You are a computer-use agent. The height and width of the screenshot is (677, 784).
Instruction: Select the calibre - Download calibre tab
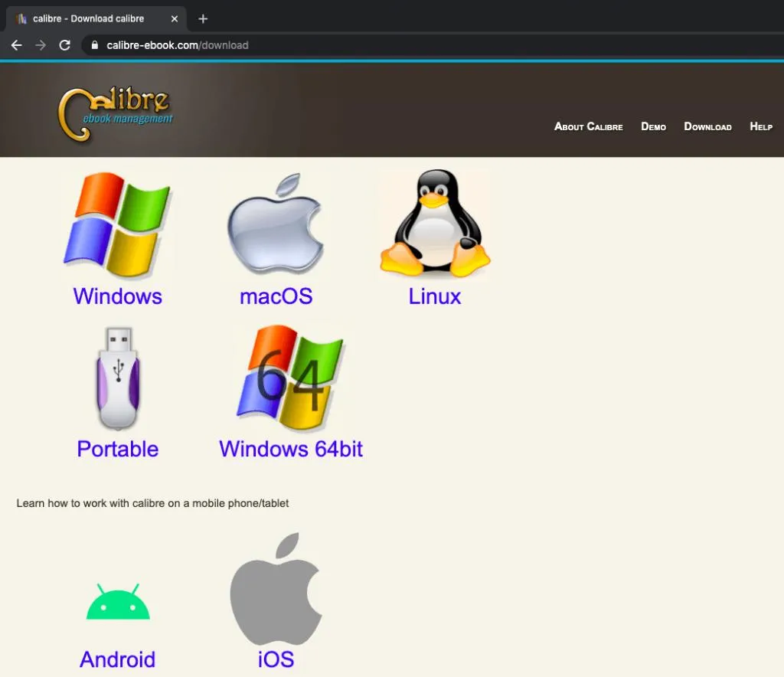(x=96, y=19)
